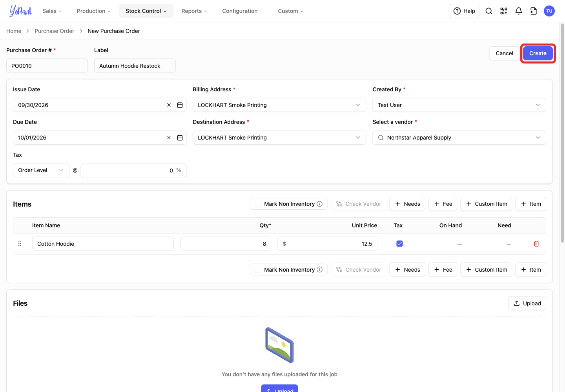
Task: Go to Home breadcrumb
Action: (14, 31)
